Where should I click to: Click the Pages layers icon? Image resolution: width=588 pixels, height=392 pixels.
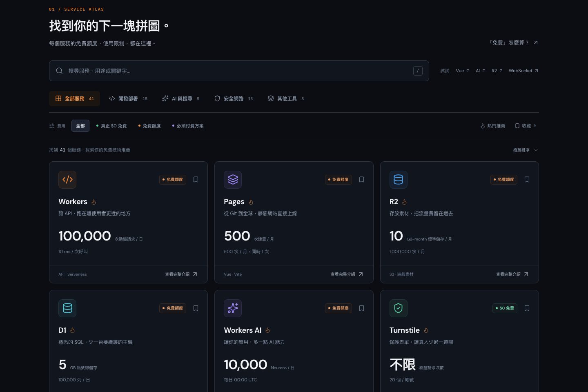click(233, 179)
